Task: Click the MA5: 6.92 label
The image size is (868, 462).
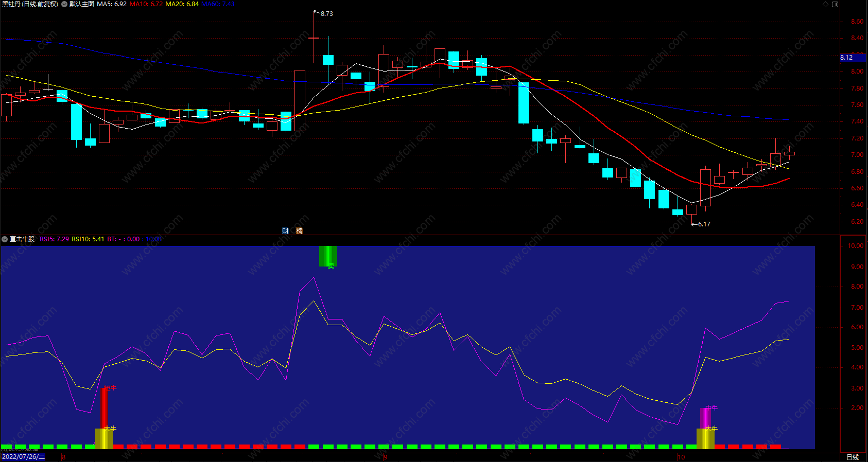Action: coord(112,4)
